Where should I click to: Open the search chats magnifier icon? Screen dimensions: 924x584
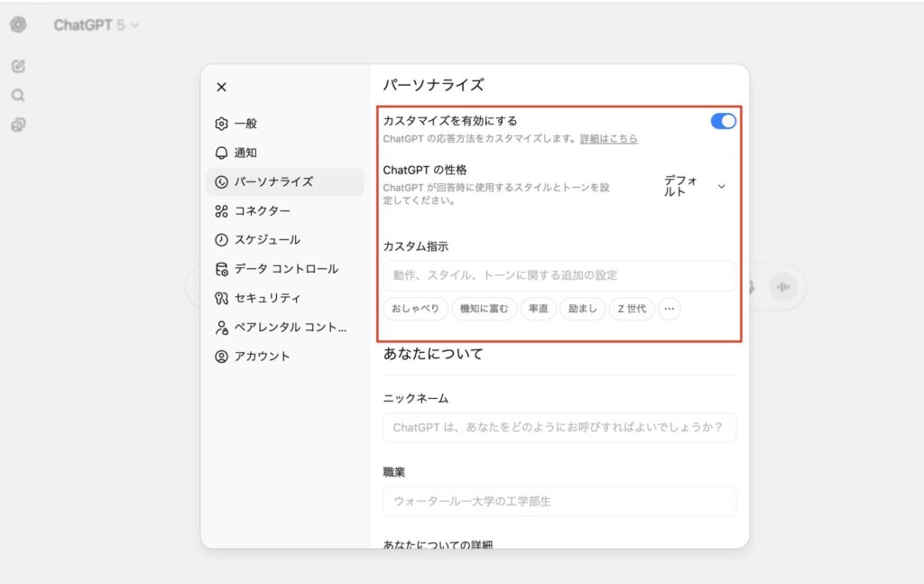tap(18, 95)
